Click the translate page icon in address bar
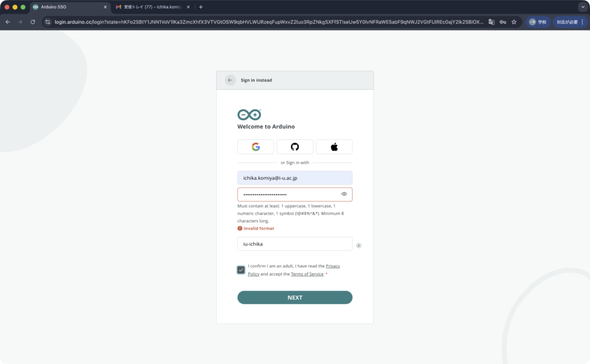The image size is (590, 364). point(491,22)
